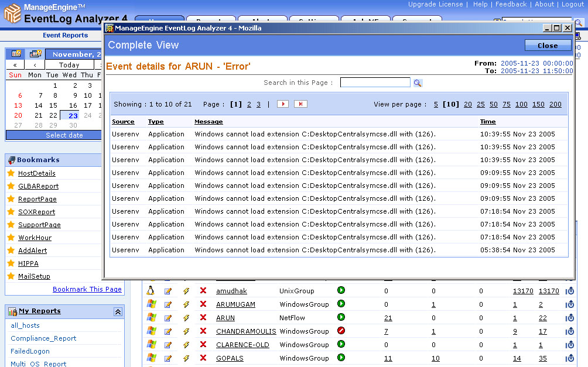Click Logout in the top menu
The height and width of the screenshot is (367, 588).
tap(573, 4)
